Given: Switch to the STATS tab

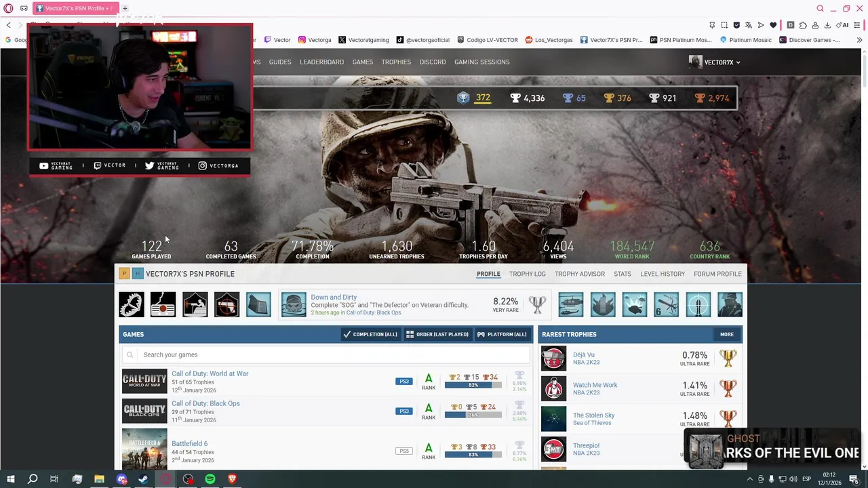Looking at the screenshot, I should tap(623, 274).
